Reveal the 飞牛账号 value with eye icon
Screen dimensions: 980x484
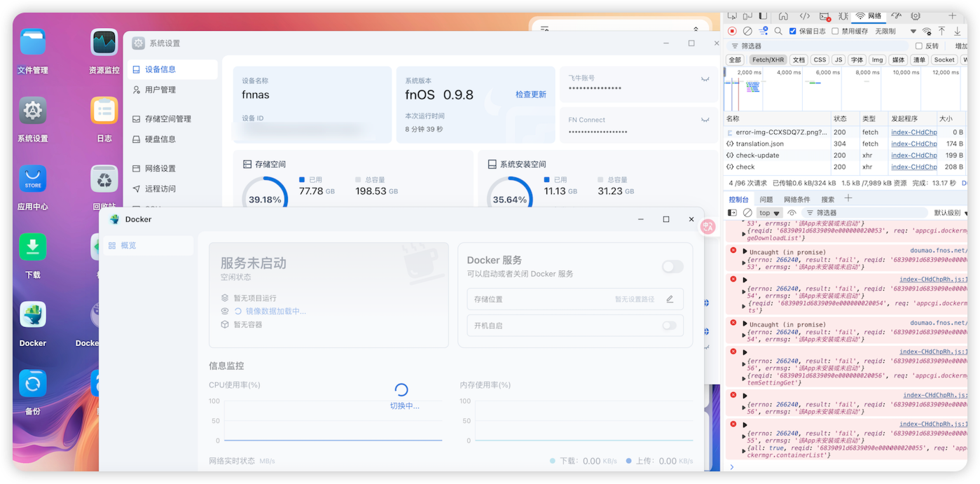click(x=705, y=79)
